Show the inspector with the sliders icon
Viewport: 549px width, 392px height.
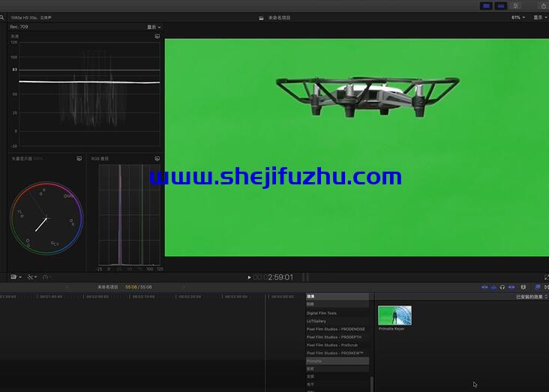(516, 6)
